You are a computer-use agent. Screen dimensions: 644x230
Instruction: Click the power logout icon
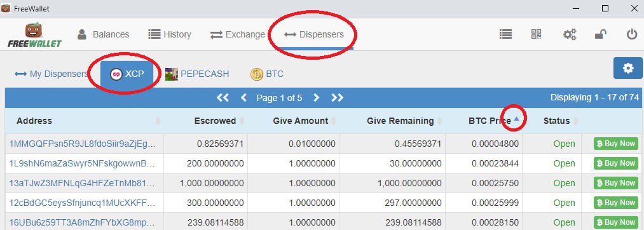632,34
